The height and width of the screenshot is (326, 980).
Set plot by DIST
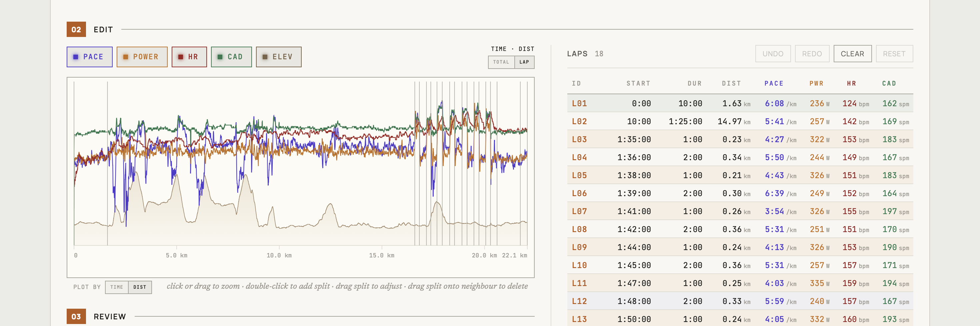[140, 287]
